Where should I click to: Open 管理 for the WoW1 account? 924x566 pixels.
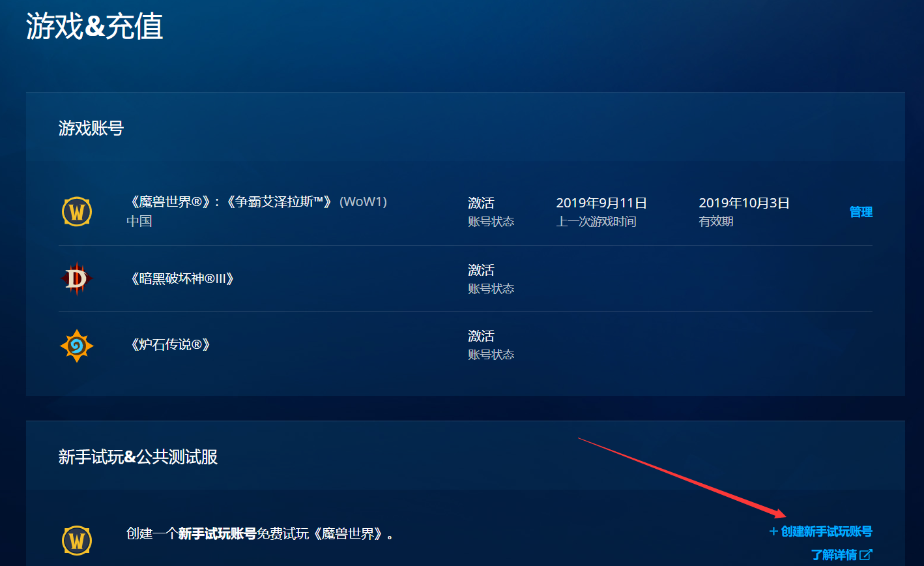(x=861, y=212)
